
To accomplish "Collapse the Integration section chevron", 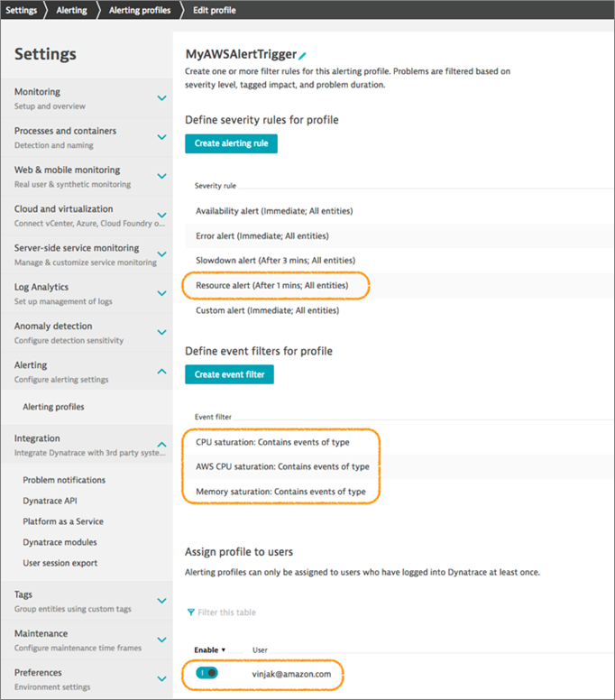I will 162,444.
